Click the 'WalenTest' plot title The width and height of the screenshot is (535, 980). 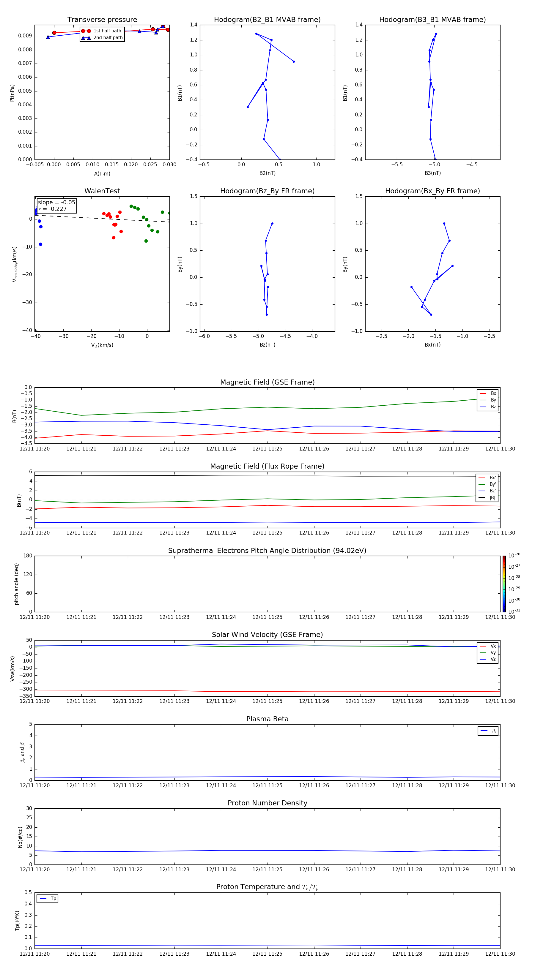[102, 191]
